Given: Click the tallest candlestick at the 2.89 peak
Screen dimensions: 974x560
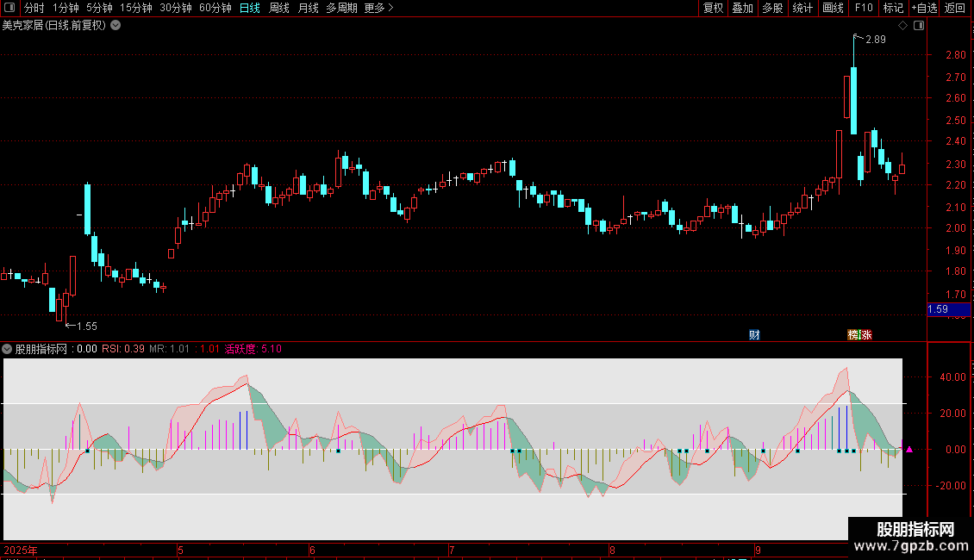Looking at the screenshot, I should (x=853, y=100).
